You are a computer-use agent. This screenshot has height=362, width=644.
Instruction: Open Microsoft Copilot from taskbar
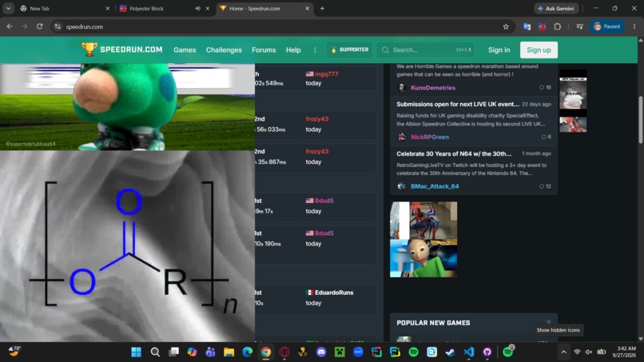click(x=192, y=352)
